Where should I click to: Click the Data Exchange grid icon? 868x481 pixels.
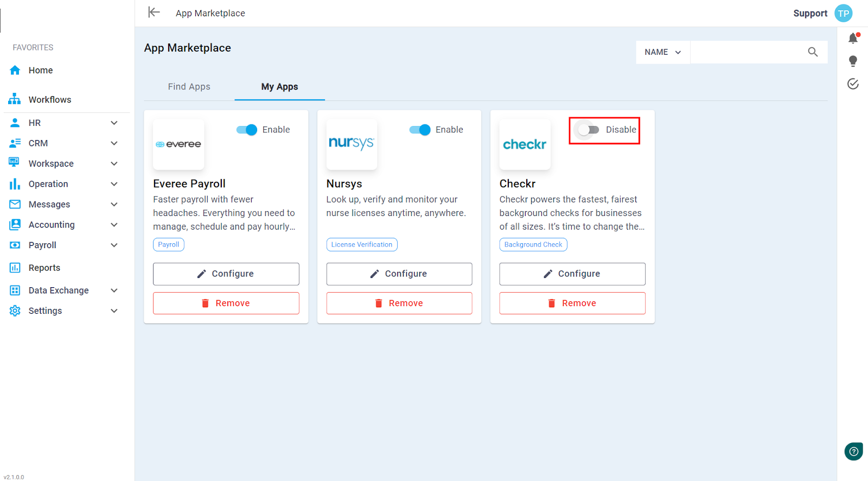15,290
